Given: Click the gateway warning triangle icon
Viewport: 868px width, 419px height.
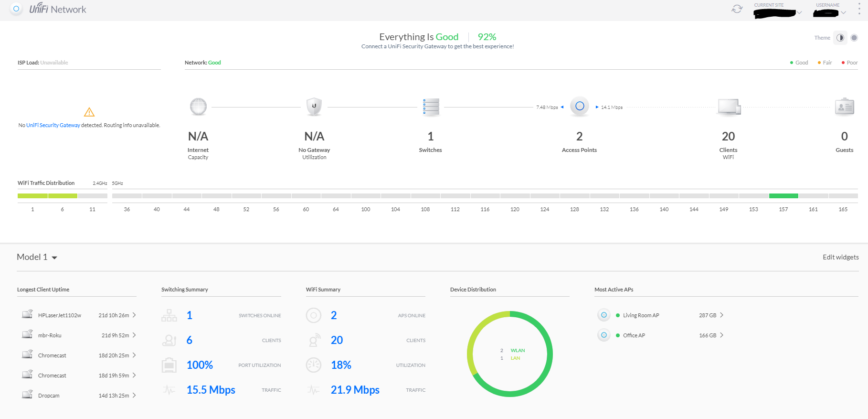Looking at the screenshot, I should pos(89,112).
